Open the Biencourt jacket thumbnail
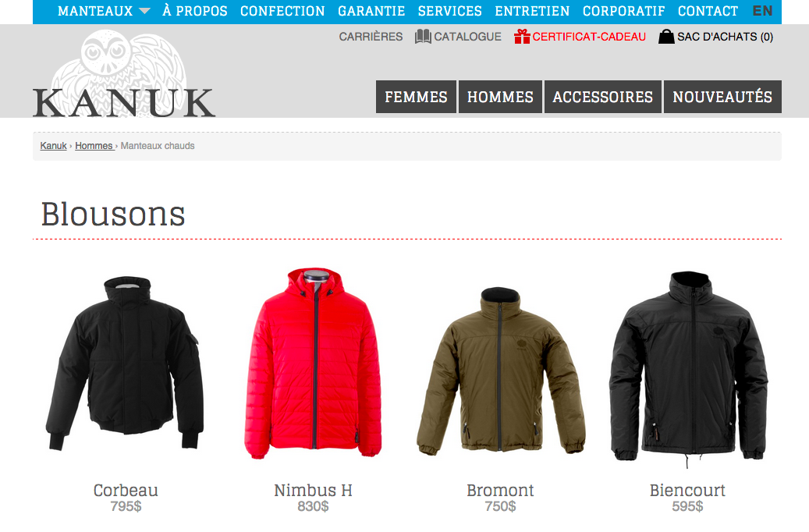Viewport: 809px width, 532px height. coord(688,368)
